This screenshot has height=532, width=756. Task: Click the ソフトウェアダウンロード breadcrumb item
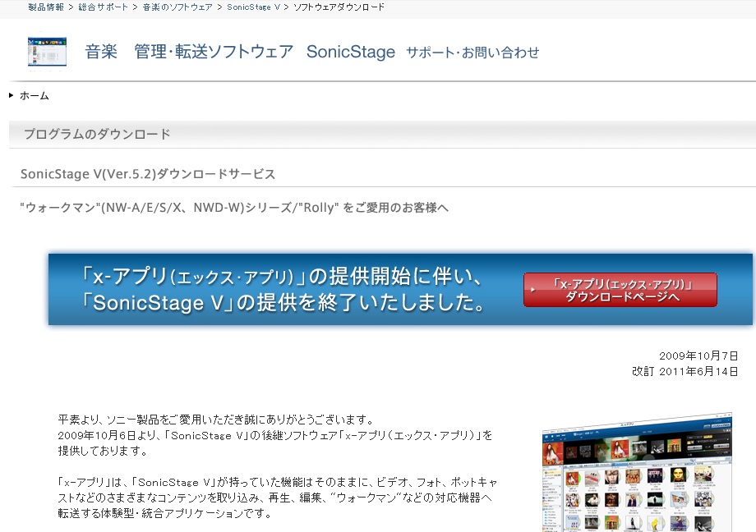339,7
